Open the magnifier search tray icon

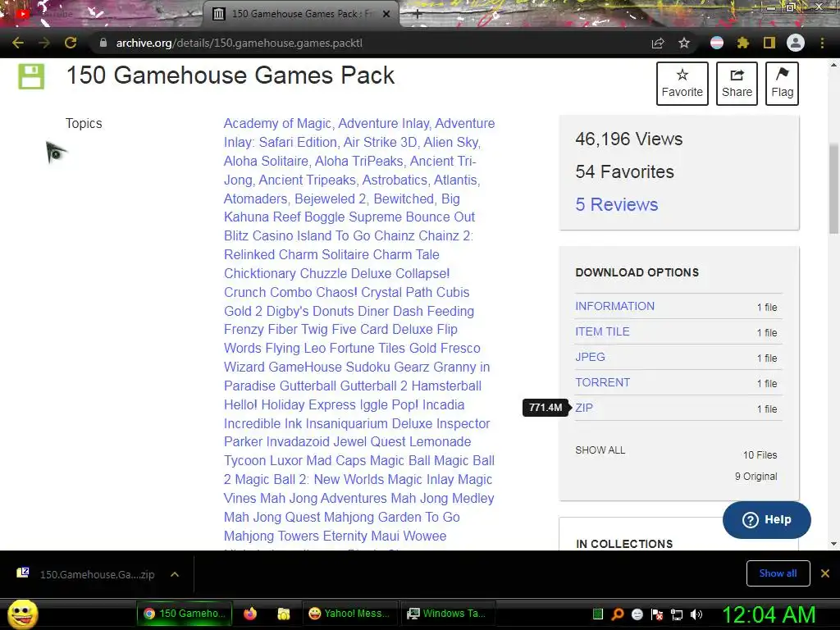tap(618, 614)
